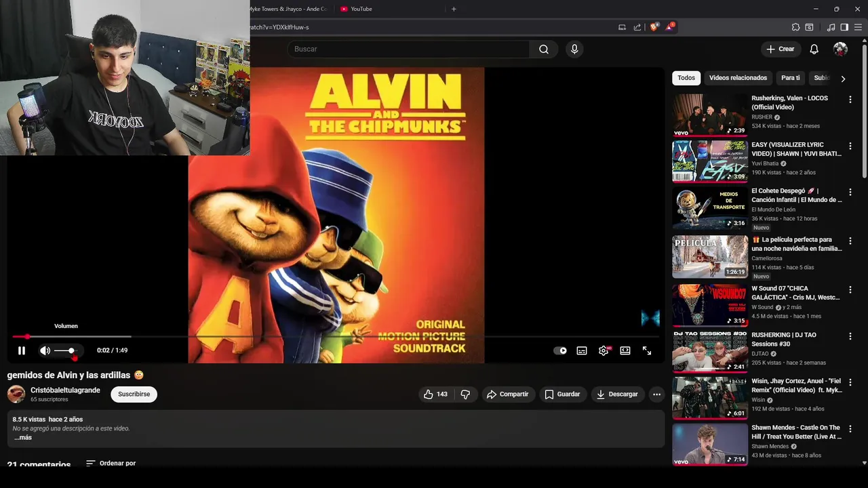
Task: Open the account avatar menu
Action: (x=840, y=49)
